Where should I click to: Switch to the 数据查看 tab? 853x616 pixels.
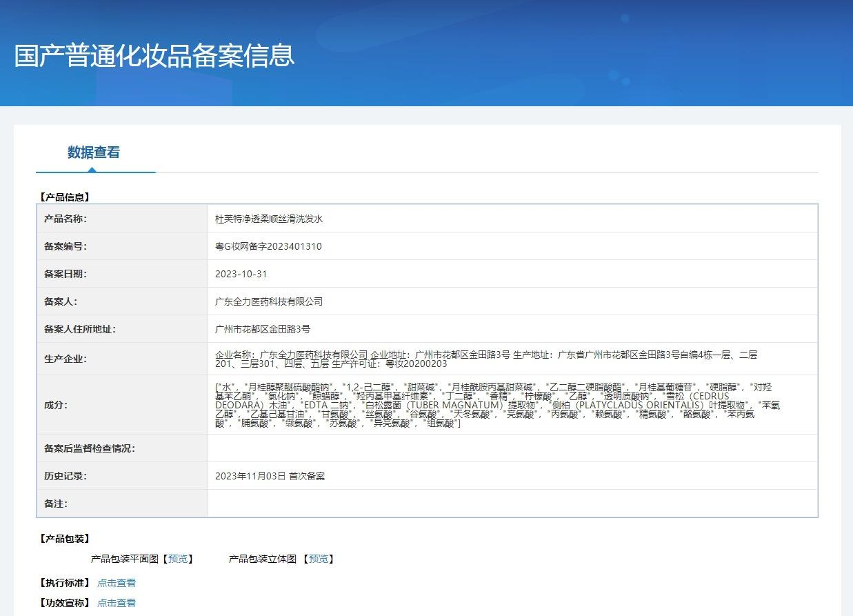[x=94, y=152]
